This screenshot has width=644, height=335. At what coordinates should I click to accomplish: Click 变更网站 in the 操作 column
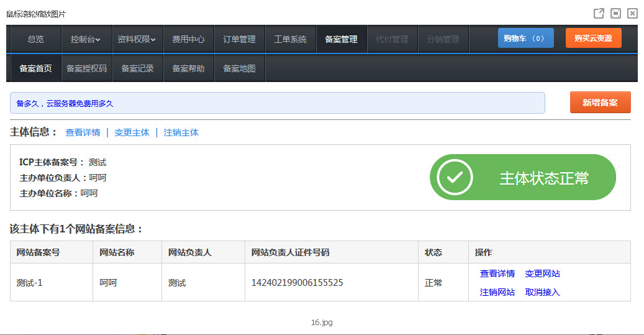(x=542, y=273)
